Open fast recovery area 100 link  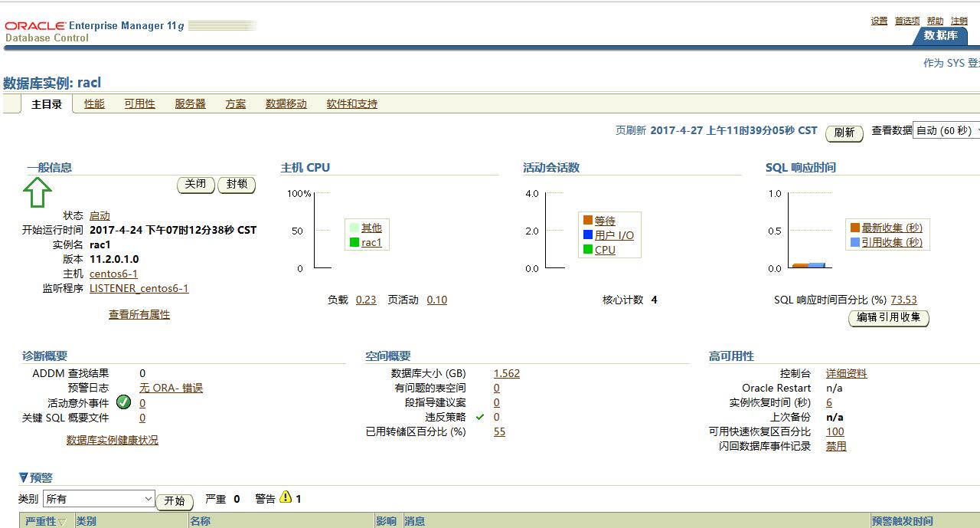pyautogui.click(x=835, y=431)
